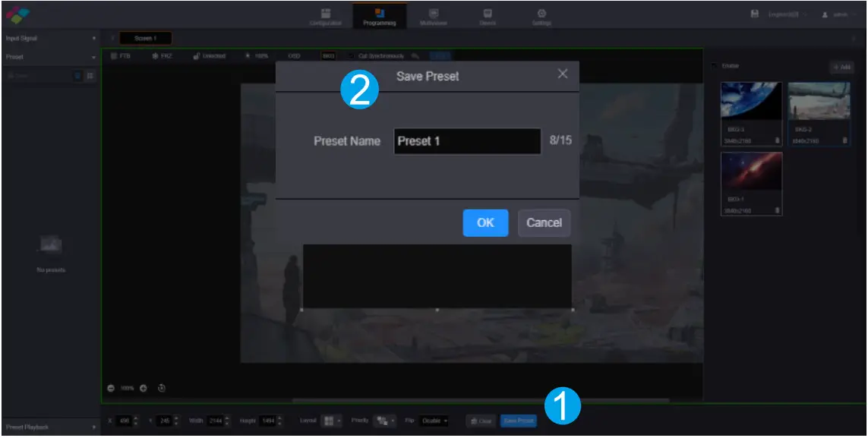Click OK in the Save Preset dialog
This screenshot has height=438, width=868.
(485, 223)
